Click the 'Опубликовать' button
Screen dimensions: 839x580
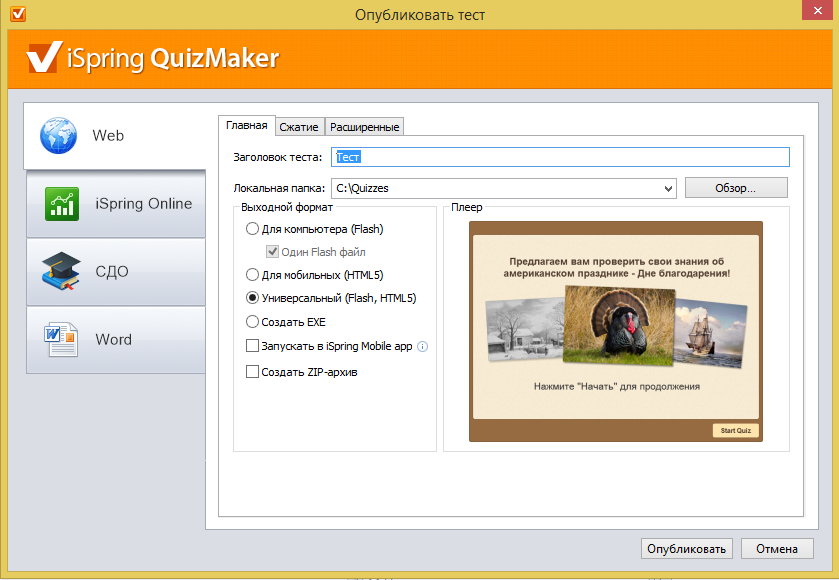[687, 549]
